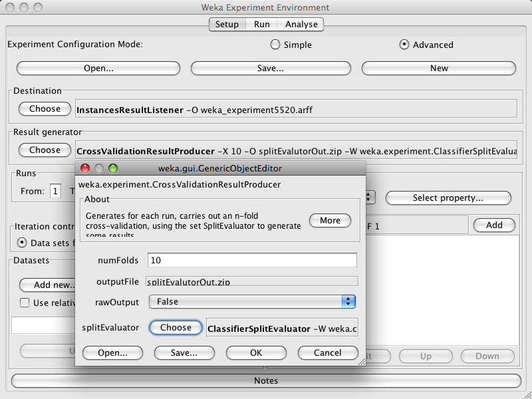Click the Add button in main window
This screenshot has height=399, width=532.
[x=494, y=225]
